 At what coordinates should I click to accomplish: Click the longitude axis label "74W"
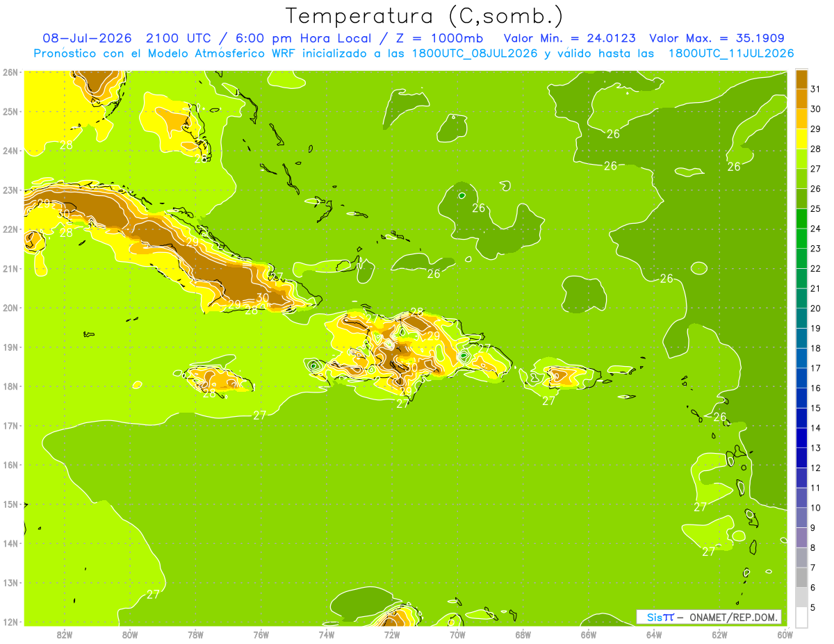pos(326,634)
